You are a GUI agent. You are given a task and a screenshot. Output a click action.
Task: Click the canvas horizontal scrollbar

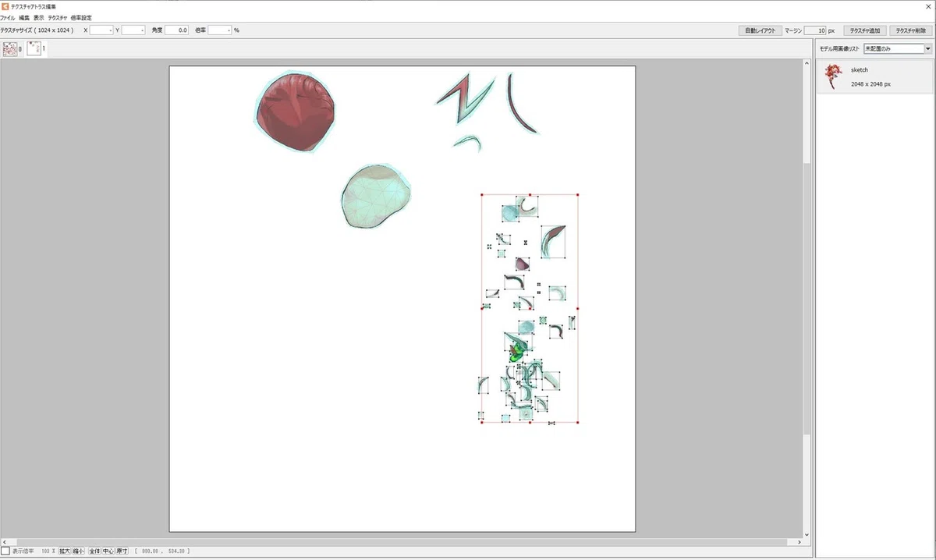pos(402,541)
